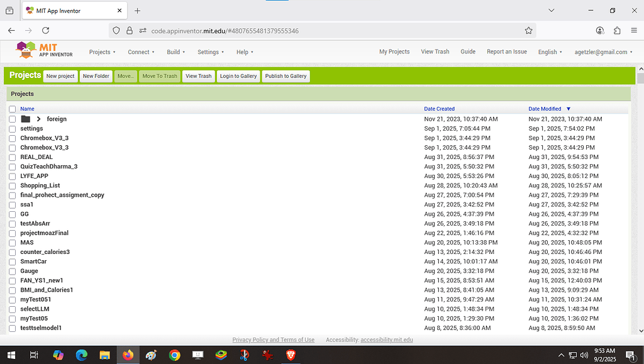Image resolution: width=644 pixels, height=364 pixels.
Task: Open the Help menu
Action: coord(243,52)
